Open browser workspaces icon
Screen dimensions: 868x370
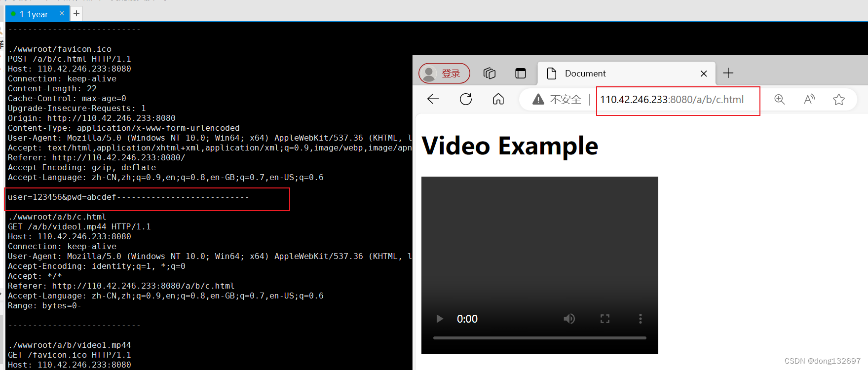click(x=490, y=74)
